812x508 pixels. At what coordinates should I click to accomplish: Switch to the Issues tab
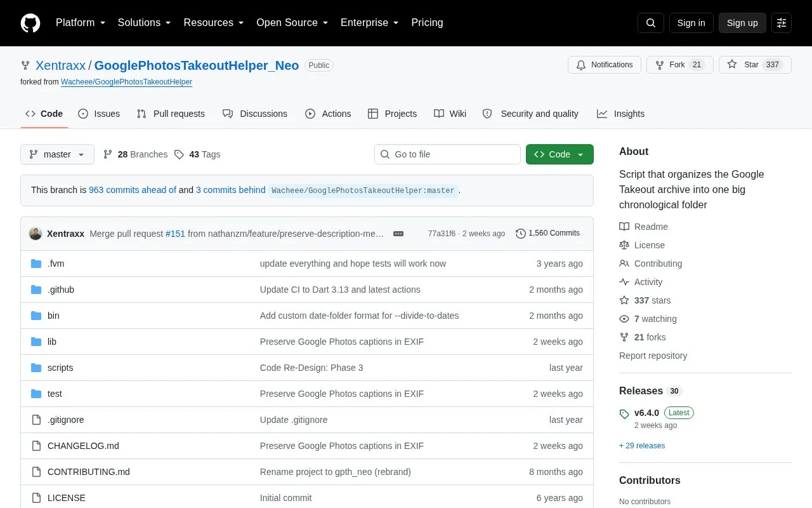pos(99,114)
